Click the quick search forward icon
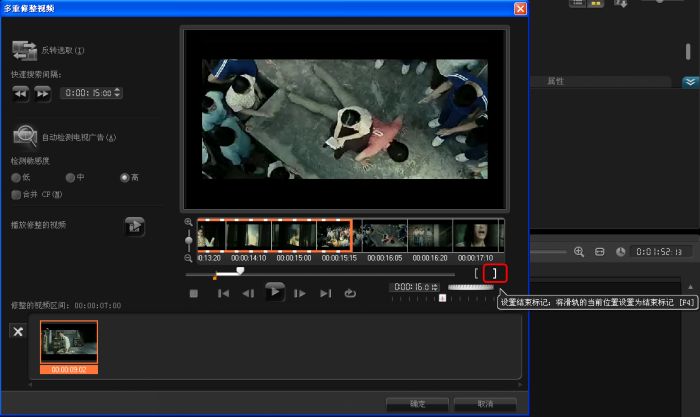 tap(42, 93)
